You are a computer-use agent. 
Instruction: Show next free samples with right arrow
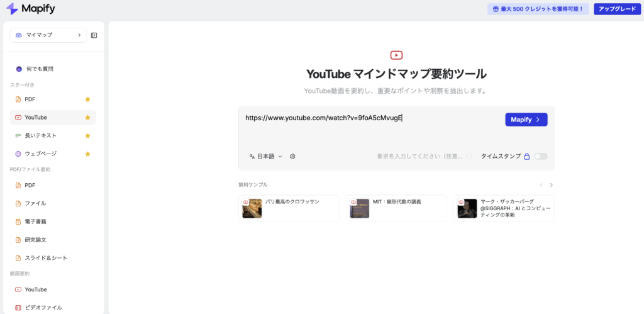point(552,185)
